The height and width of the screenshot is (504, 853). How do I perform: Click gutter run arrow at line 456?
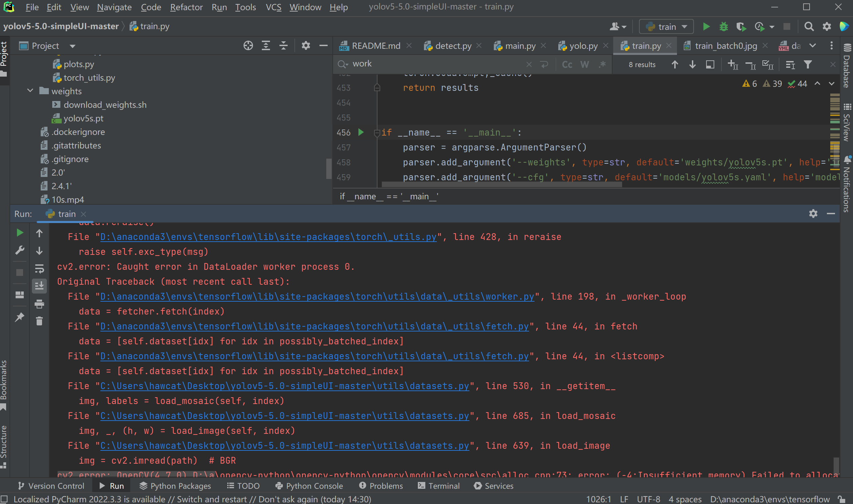click(361, 132)
